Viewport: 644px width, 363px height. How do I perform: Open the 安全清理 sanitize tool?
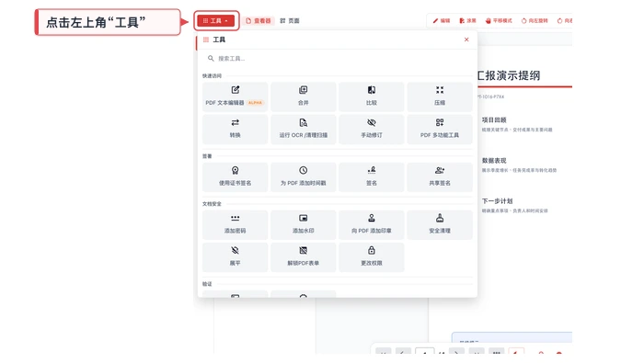tap(440, 225)
